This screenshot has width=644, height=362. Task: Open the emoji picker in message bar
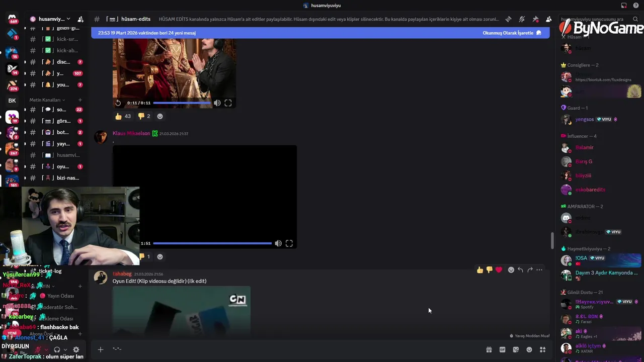tap(529, 349)
